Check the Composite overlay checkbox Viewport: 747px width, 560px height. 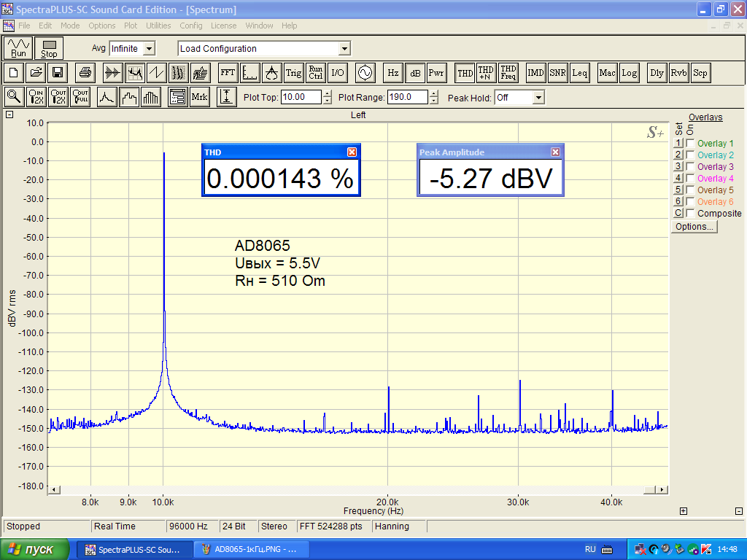690,214
